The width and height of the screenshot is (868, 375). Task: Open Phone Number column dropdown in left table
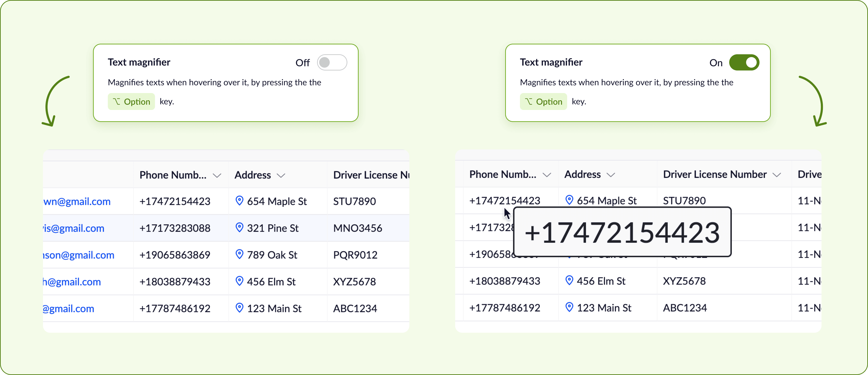217,175
